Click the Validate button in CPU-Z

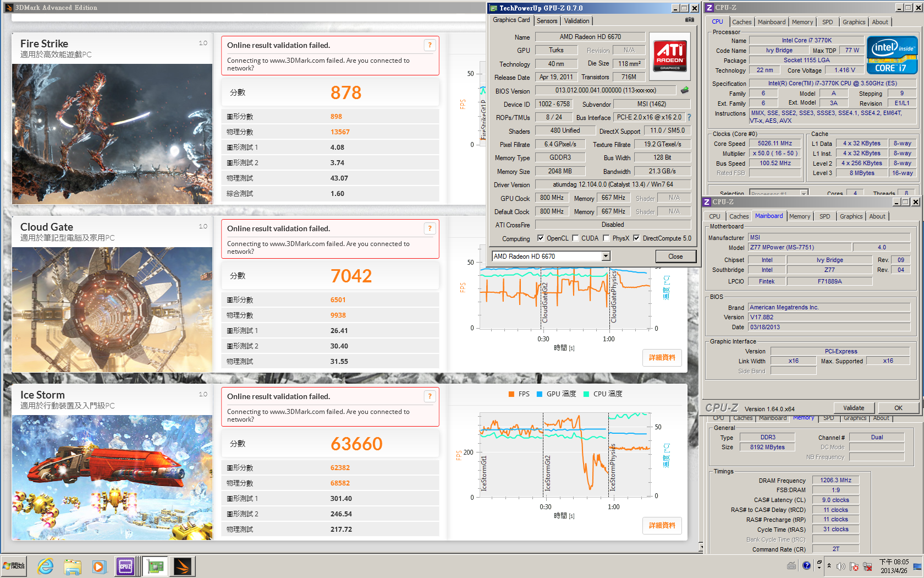tap(853, 408)
